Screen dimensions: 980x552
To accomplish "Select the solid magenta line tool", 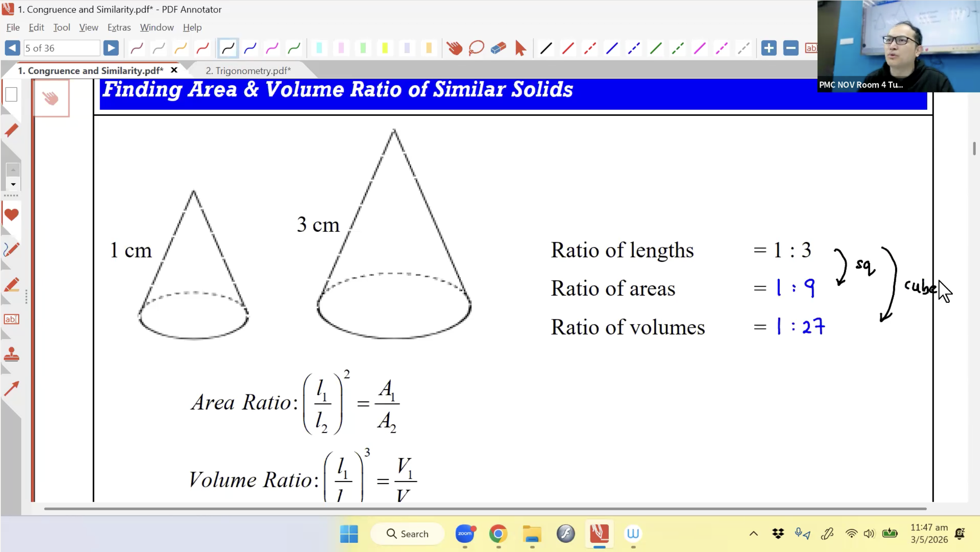I will coord(700,48).
